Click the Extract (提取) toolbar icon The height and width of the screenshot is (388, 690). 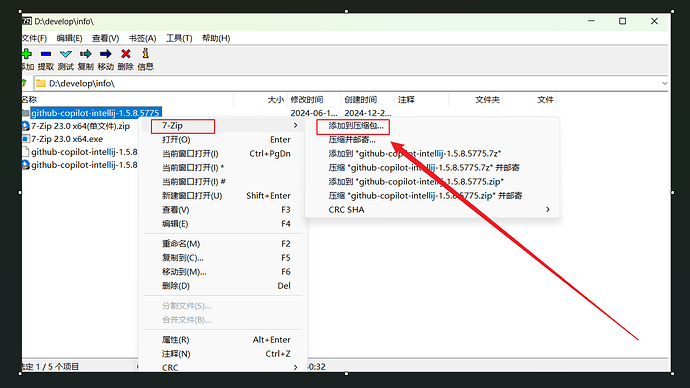click(46, 54)
